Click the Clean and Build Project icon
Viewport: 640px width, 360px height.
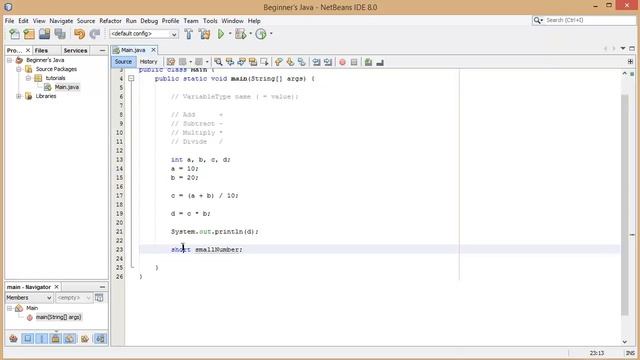(204, 34)
